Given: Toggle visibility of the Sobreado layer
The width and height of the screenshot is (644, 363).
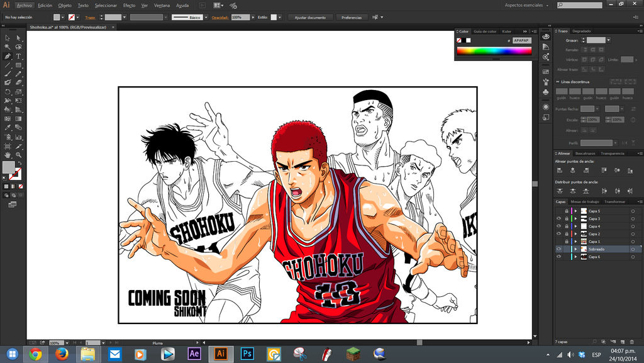Looking at the screenshot, I should coord(558,249).
